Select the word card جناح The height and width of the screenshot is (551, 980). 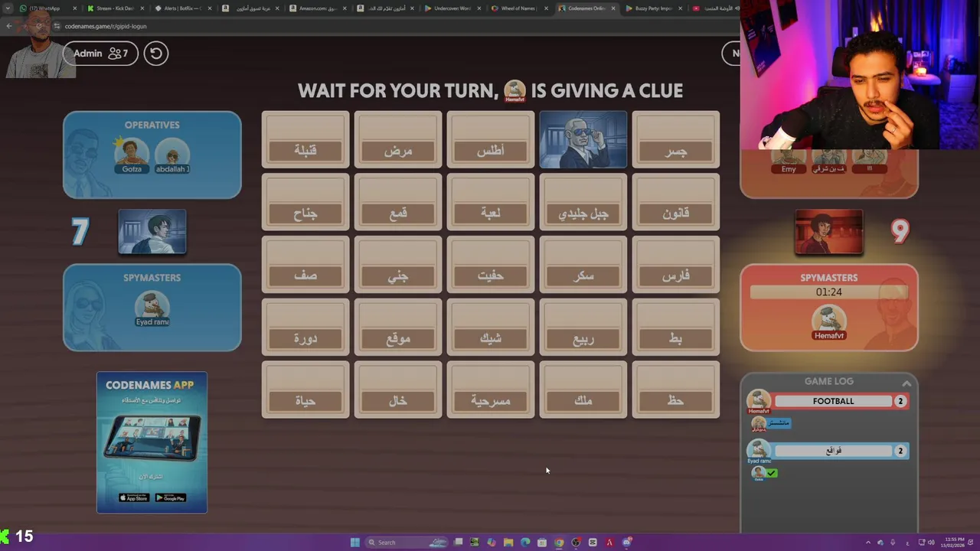pos(305,202)
